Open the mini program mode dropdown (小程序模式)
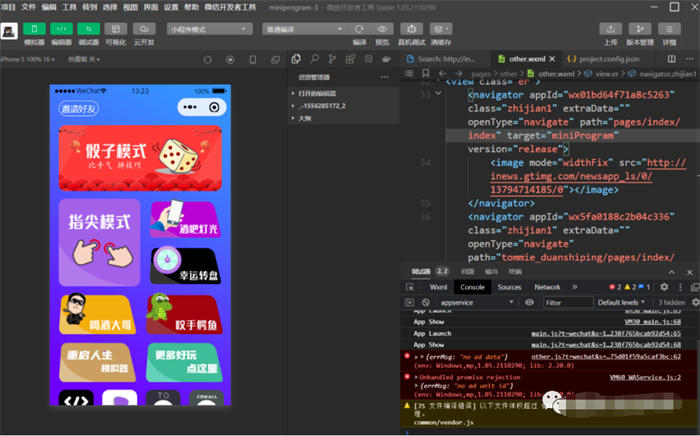Screen dimensions: 700x436 pos(208,29)
